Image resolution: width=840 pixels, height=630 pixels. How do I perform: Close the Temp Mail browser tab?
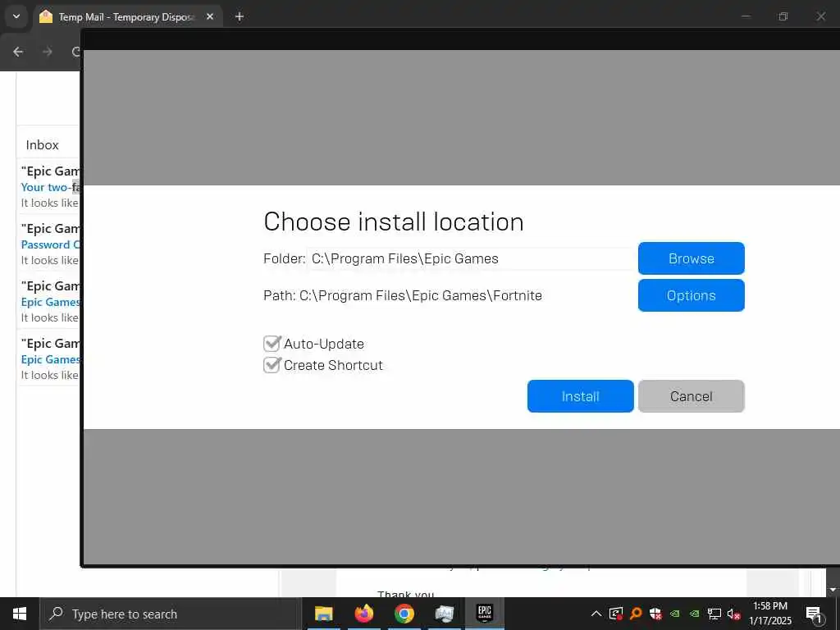210,16
